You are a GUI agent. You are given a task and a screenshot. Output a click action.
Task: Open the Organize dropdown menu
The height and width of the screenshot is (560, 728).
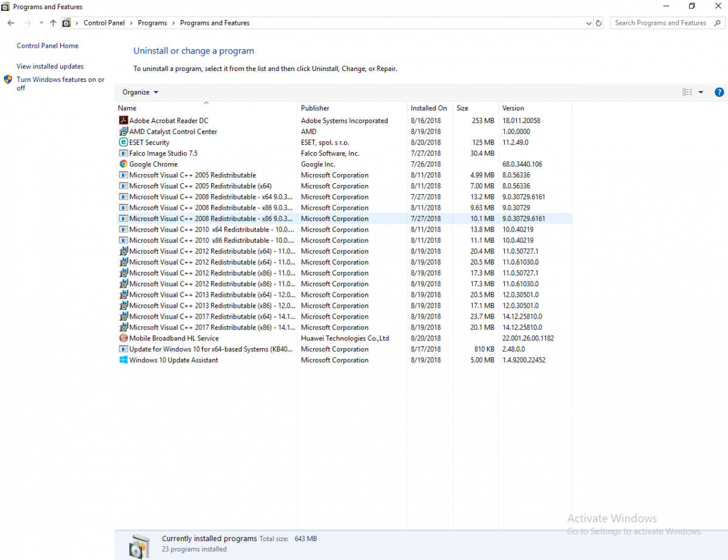tap(140, 92)
